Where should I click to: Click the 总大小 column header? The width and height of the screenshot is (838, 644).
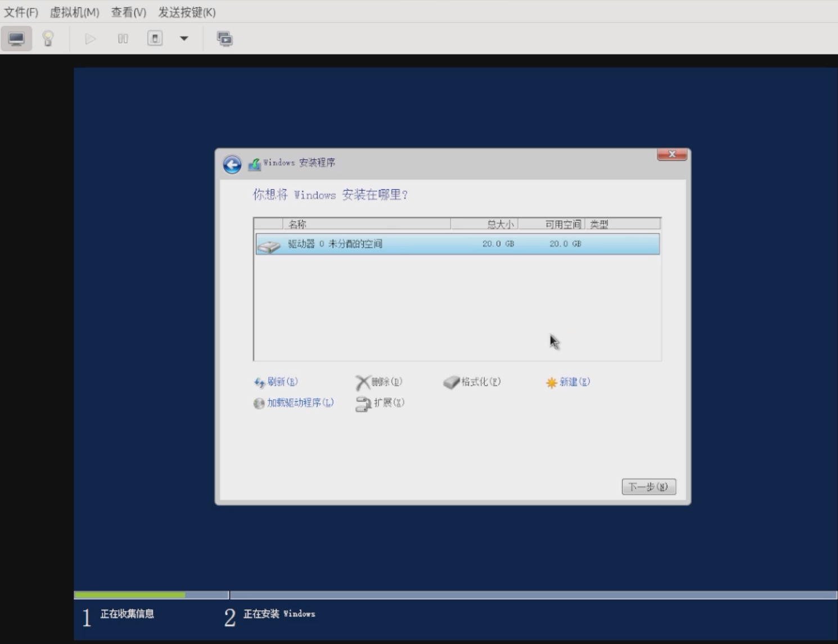[484, 224]
